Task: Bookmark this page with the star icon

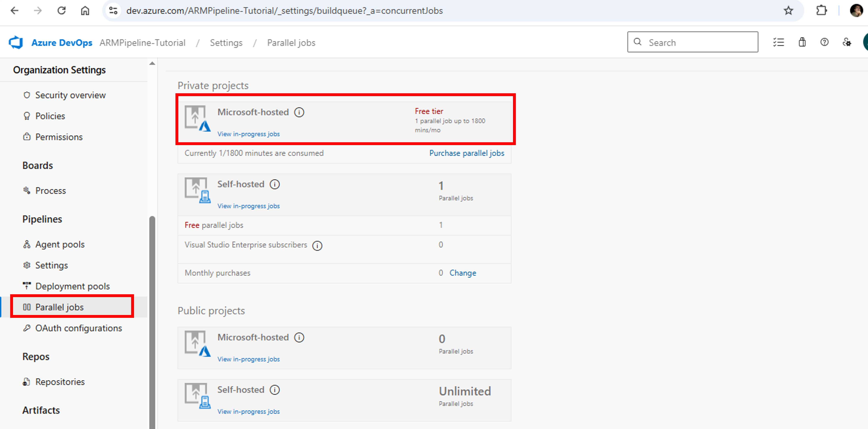Action: (x=788, y=10)
